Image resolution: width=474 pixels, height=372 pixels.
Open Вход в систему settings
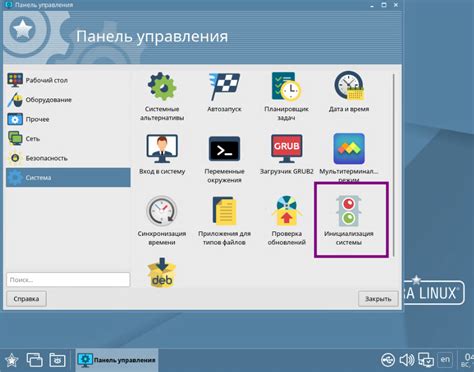click(162, 154)
